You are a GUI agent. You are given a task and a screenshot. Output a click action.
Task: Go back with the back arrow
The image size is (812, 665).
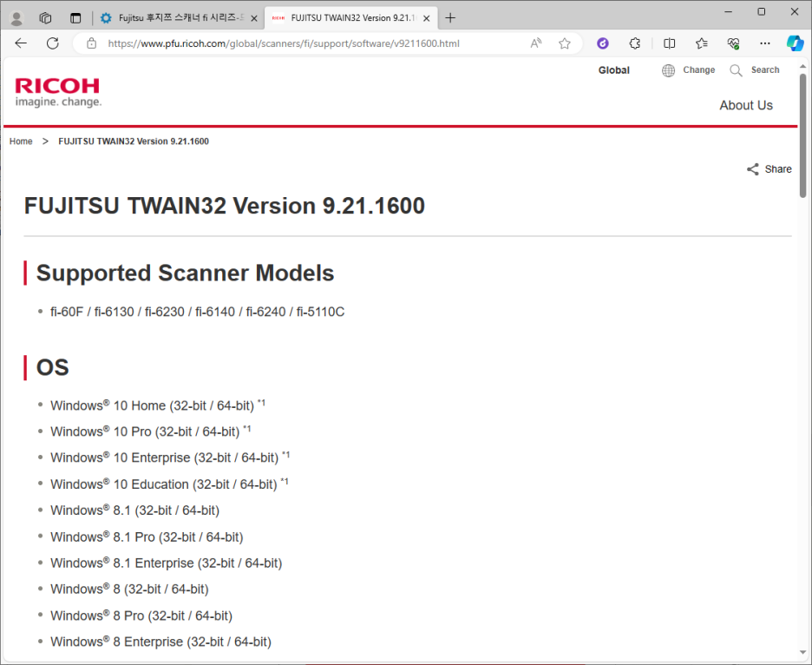(21, 43)
